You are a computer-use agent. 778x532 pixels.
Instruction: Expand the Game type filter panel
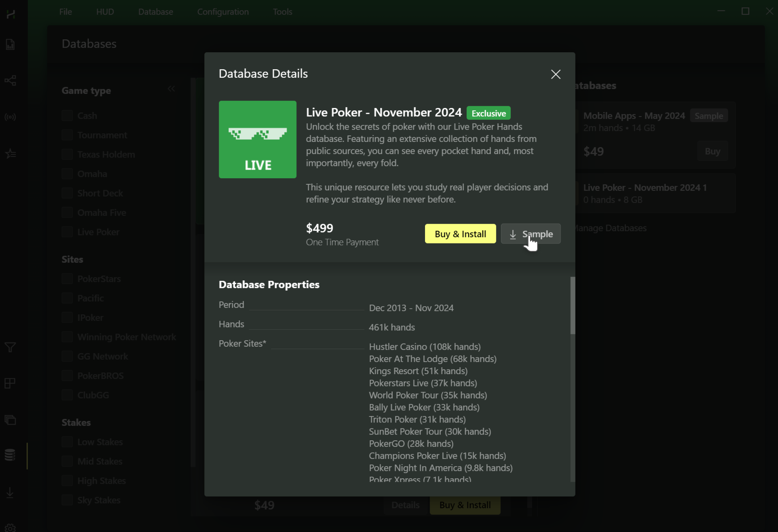coord(172,89)
